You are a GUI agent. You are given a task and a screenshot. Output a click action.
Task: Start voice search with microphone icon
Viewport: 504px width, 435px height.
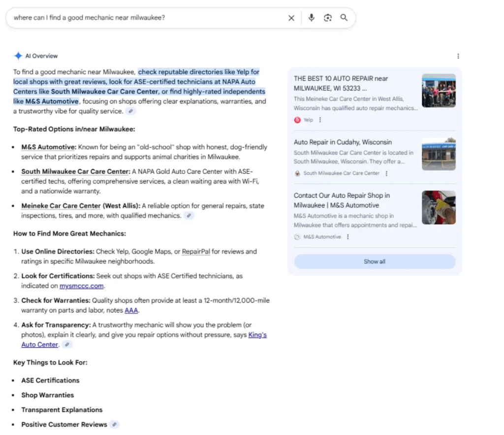(311, 18)
